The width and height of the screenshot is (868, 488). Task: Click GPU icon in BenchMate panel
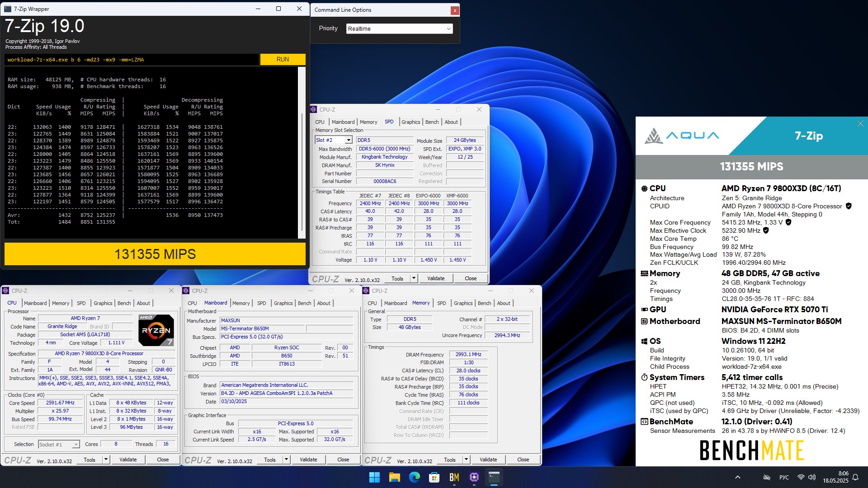[x=644, y=310]
